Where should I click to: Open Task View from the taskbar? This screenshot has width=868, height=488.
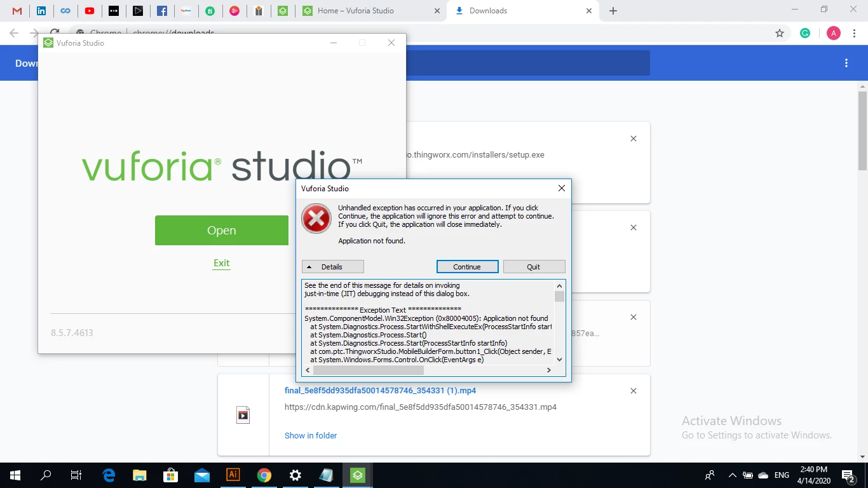(x=76, y=475)
